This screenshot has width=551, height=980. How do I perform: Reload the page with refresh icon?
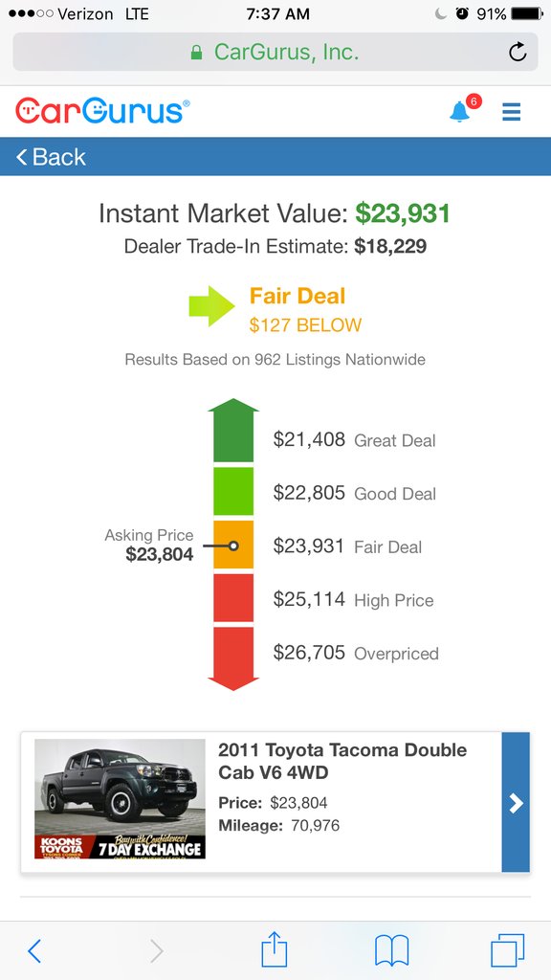point(518,52)
